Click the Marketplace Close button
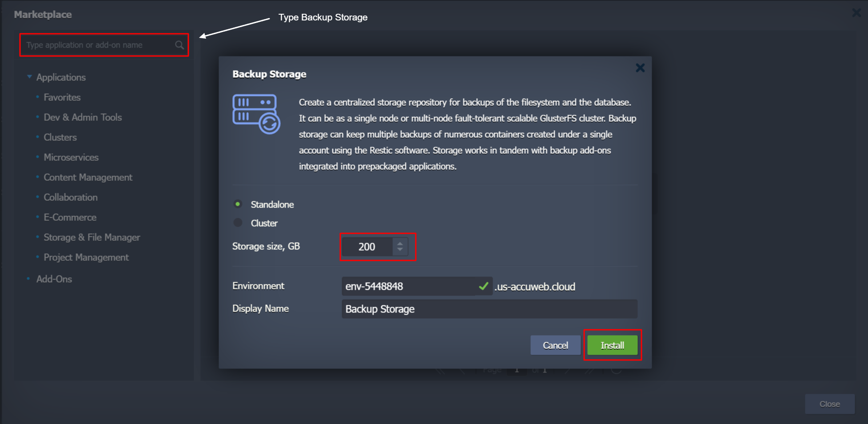Screen dimensions: 868x424 point(829,404)
